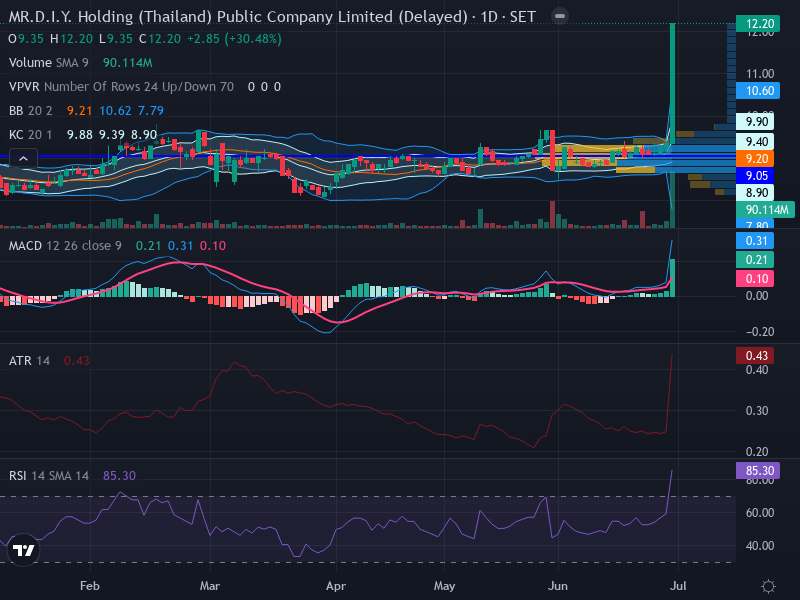Click the green 0.21 histogram value label
The height and width of the screenshot is (600, 800).
coord(755,260)
